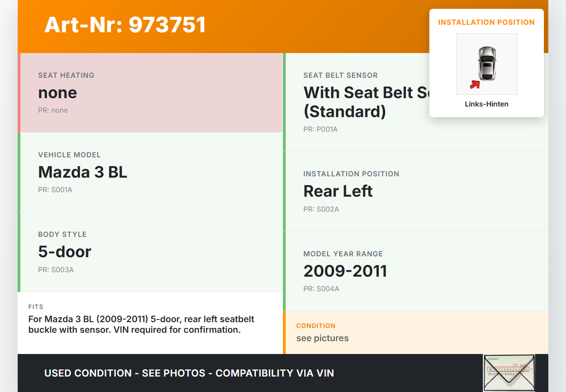566x392 pixels.
Task: Click the Rear Left installation position value
Action: 338,191
